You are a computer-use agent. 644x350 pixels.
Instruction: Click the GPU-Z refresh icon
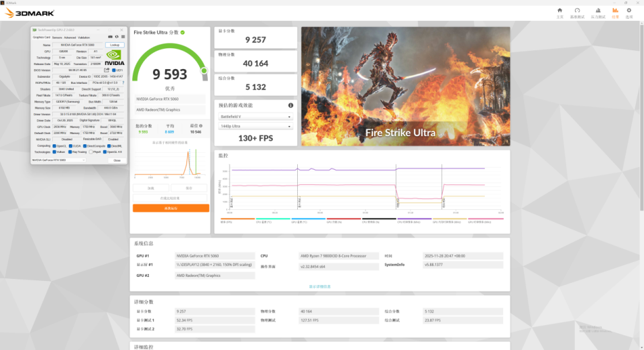[x=117, y=37]
